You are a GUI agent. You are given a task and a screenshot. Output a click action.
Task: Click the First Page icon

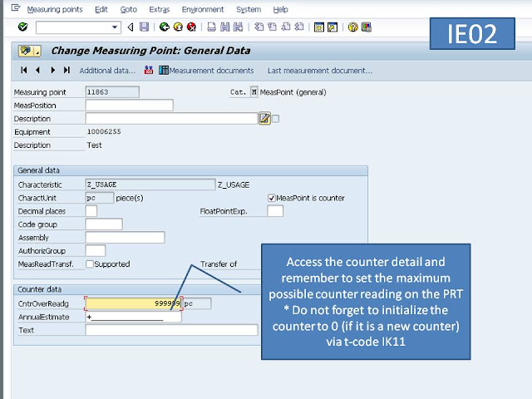coord(259,27)
